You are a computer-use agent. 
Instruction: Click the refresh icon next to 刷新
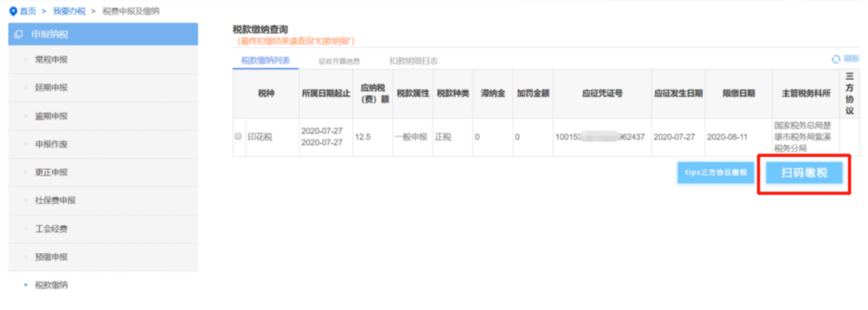[x=836, y=59]
